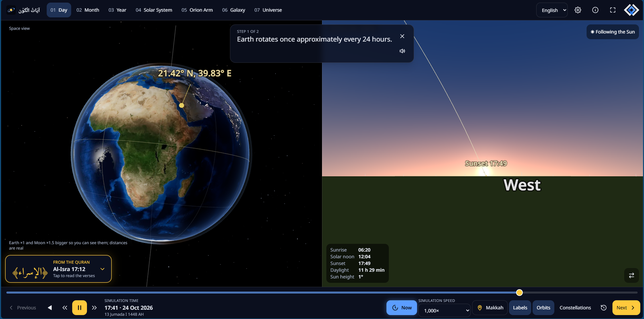Expand the Al-Isra 17:12 Quran verse card
The height and width of the screenshot is (319, 644).
[x=58, y=269]
